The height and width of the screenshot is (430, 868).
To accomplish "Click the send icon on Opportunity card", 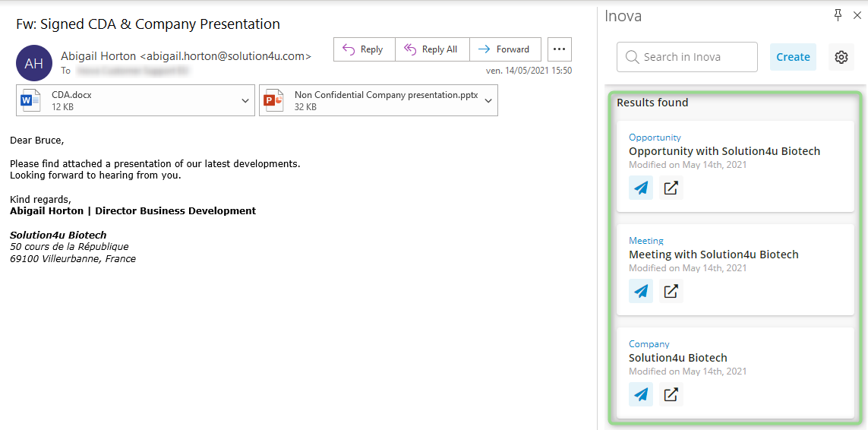I will click(641, 188).
